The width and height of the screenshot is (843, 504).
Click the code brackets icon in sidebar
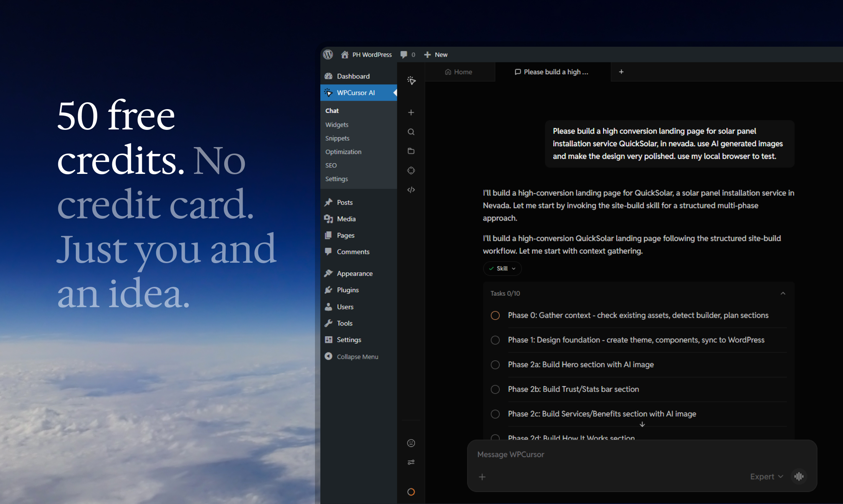[x=411, y=190]
